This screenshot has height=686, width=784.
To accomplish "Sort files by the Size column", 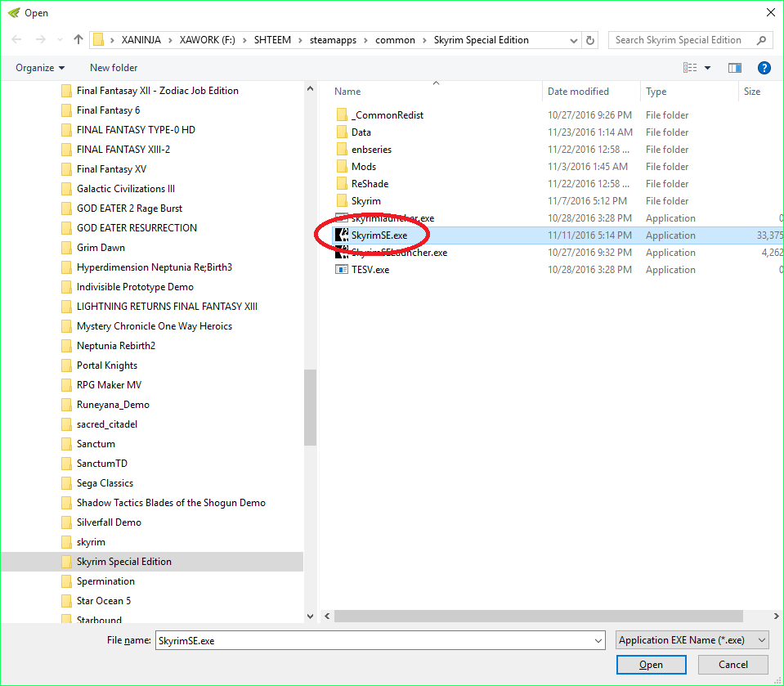I will 752,92.
